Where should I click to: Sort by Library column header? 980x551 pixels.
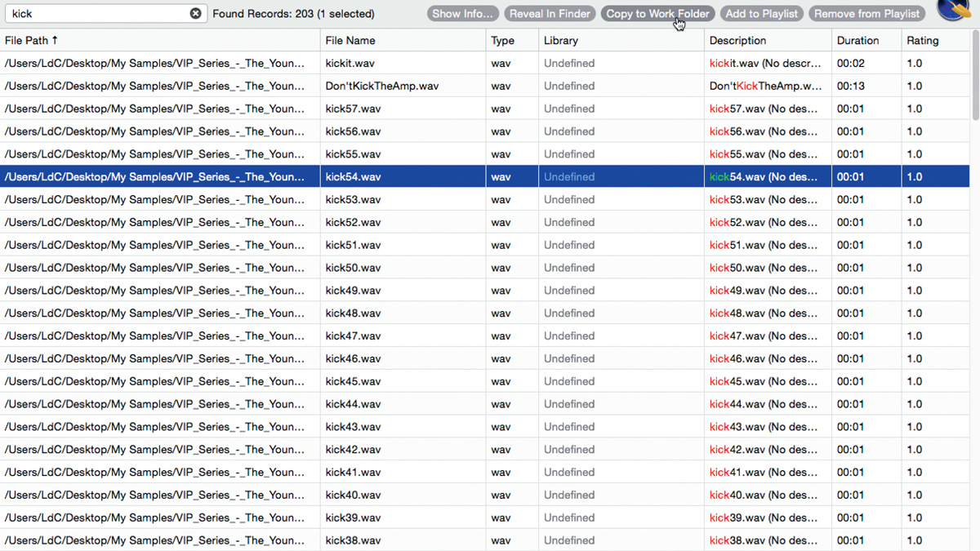pos(621,40)
